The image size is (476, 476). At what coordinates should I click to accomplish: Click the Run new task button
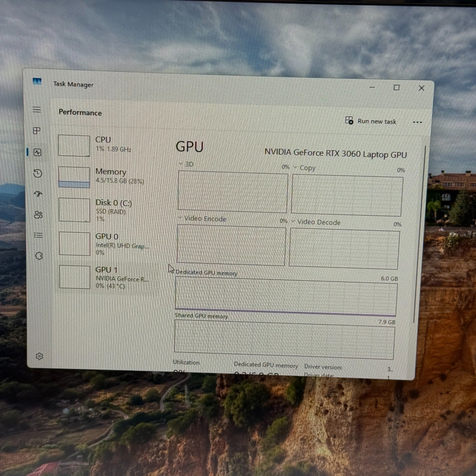[x=371, y=121]
